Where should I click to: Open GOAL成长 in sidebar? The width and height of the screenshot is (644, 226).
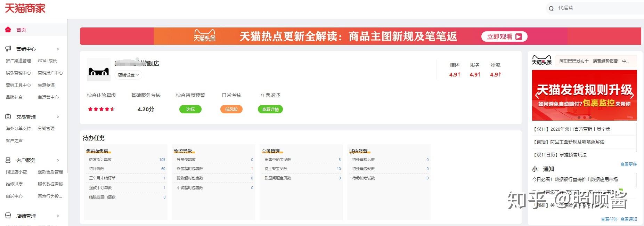point(47,61)
